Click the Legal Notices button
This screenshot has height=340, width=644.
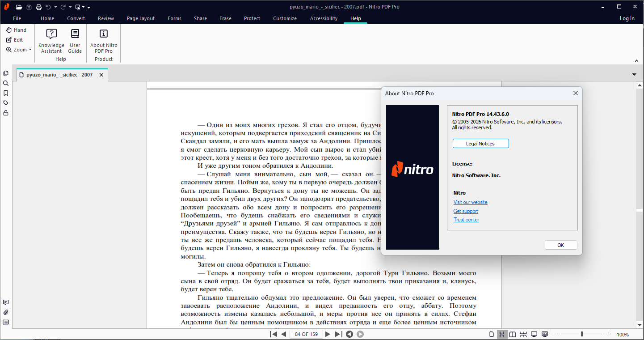pos(480,144)
